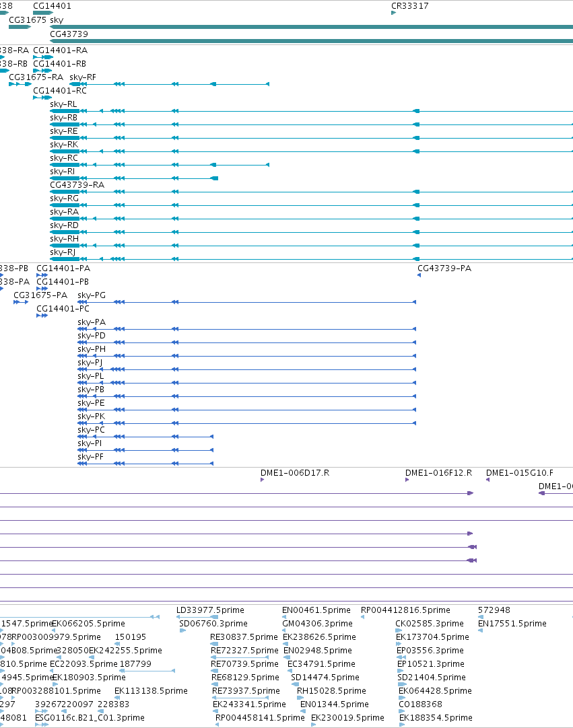
Task: Select the sky-RE transcript label
Action: [x=64, y=131]
